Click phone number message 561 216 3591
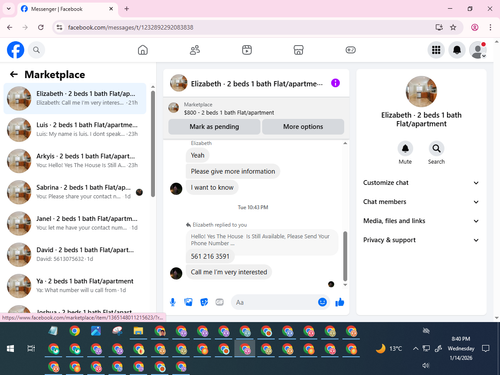Viewport: 500px width, 375px height. coord(210,256)
